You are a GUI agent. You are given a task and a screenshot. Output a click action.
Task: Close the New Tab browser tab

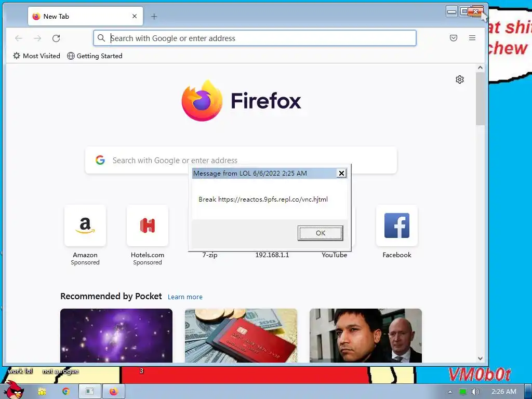[135, 16]
